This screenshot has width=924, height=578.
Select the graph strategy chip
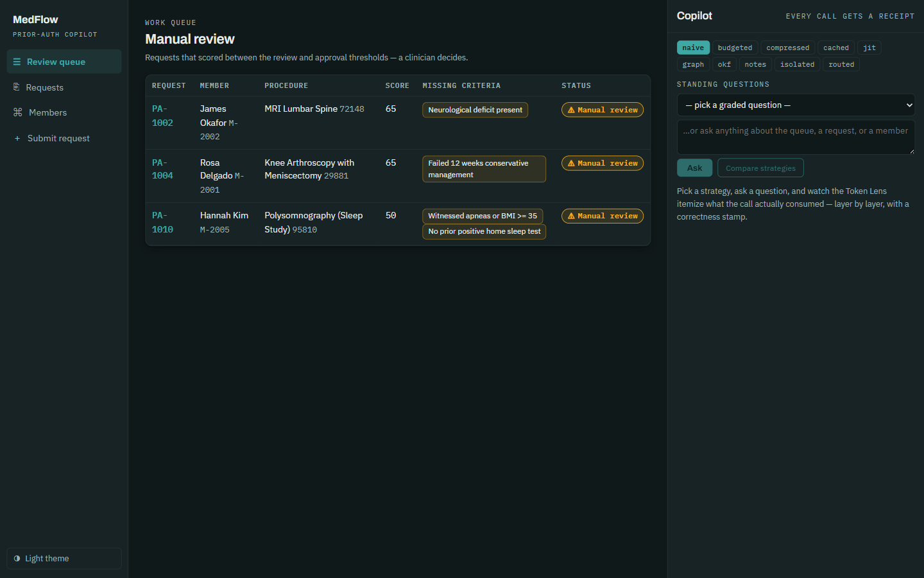pos(693,64)
